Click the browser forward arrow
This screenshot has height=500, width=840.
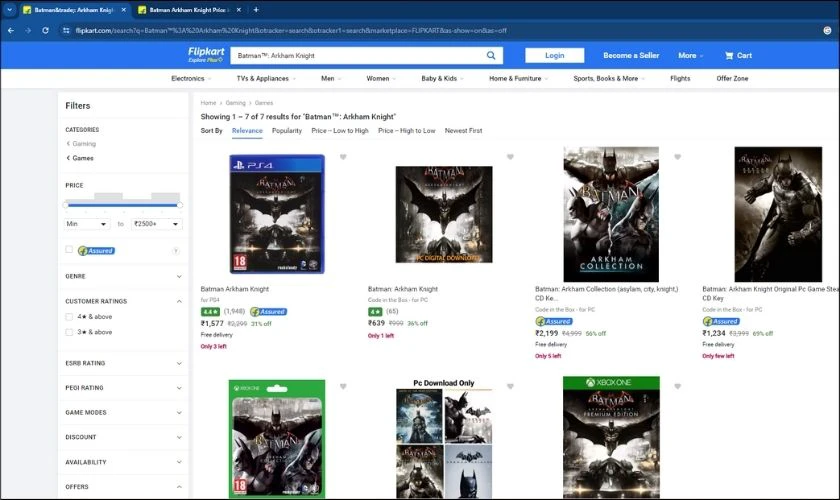28,31
